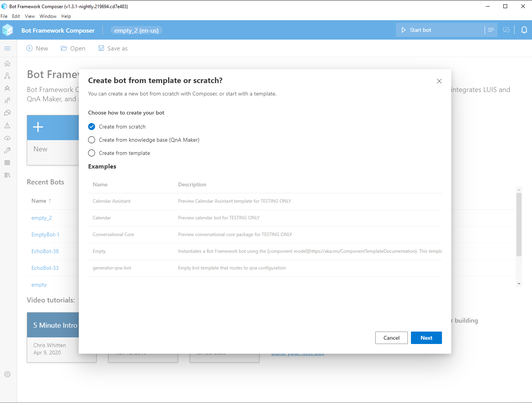The width and height of the screenshot is (532, 403).
Task: Open notifications with the bell icon
Action: 524,30
